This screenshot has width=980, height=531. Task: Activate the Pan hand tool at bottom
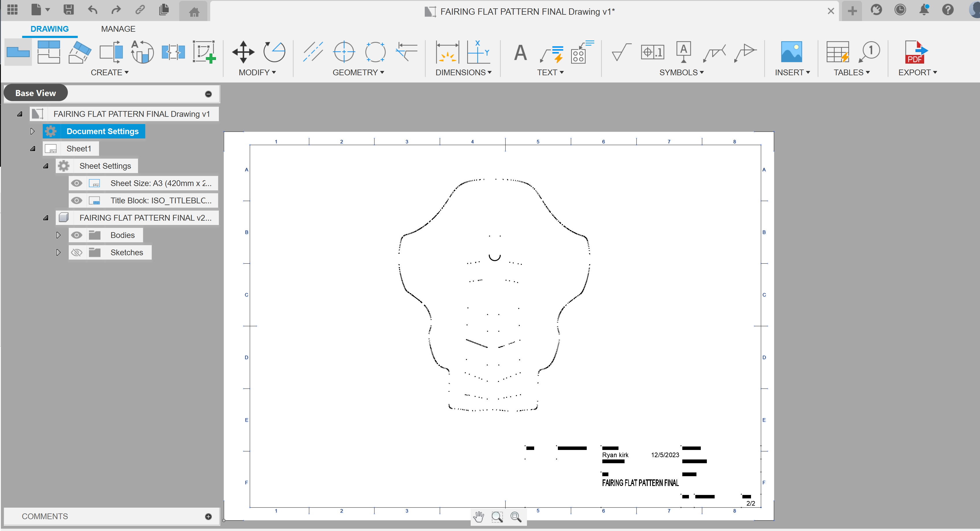[x=478, y=517]
